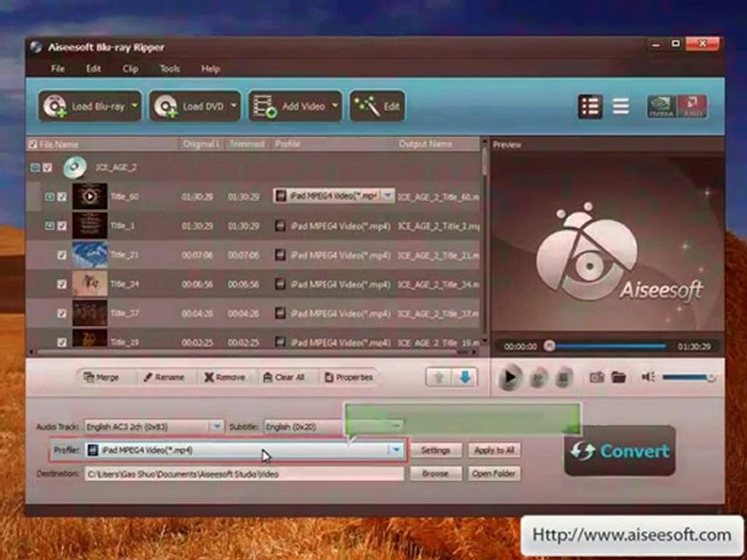747x560 pixels.
Task: Browse for destination folder
Action: pos(436,474)
